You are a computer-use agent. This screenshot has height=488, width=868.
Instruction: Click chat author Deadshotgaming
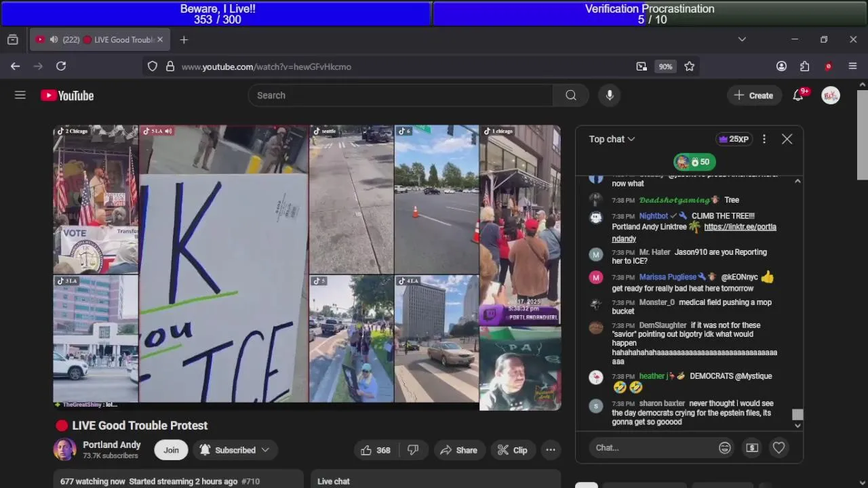674,200
